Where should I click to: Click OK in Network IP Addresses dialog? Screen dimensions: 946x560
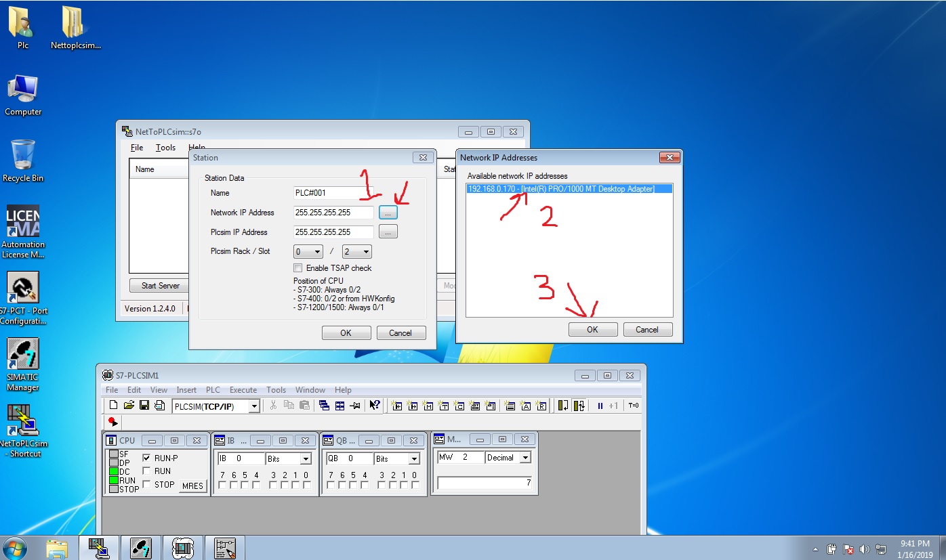(x=592, y=330)
